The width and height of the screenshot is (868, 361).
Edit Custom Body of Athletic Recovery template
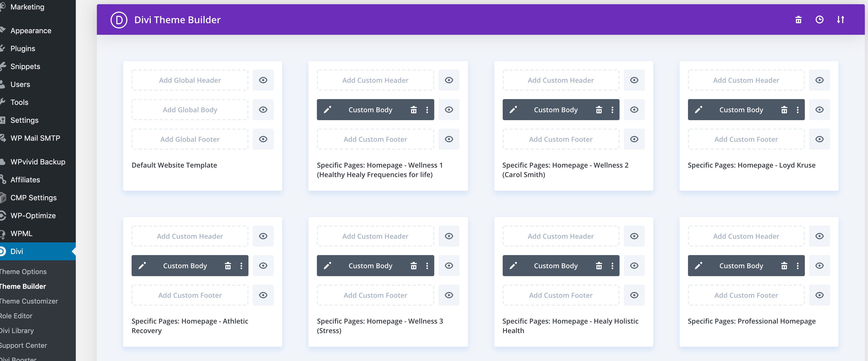point(142,266)
